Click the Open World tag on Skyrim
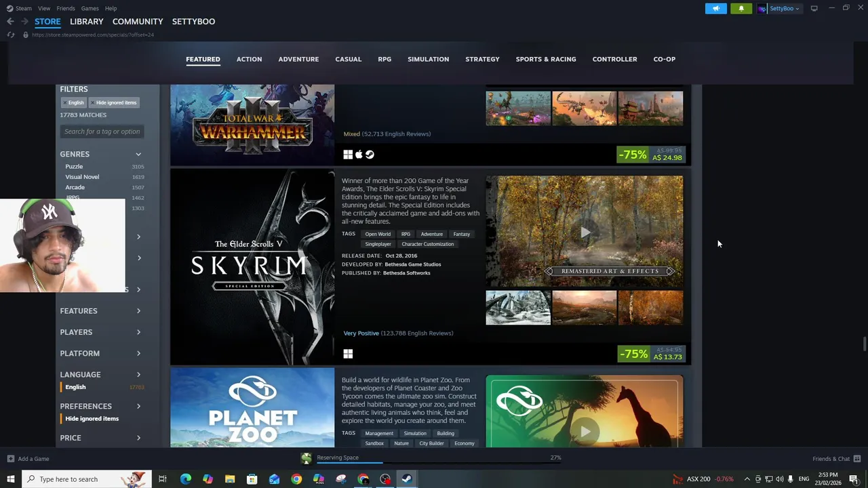Image resolution: width=868 pixels, height=488 pixels. tap(378, 235)
